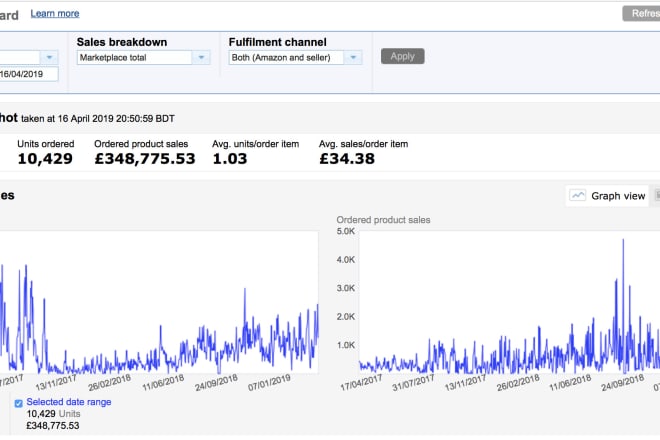Click the 5.0K axis label

[x=346, y=231]
